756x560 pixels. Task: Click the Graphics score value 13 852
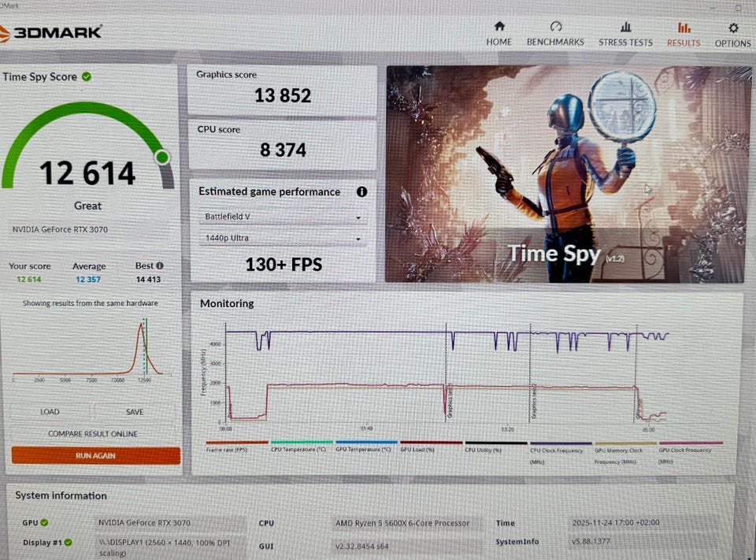click(x=283, y=95)
